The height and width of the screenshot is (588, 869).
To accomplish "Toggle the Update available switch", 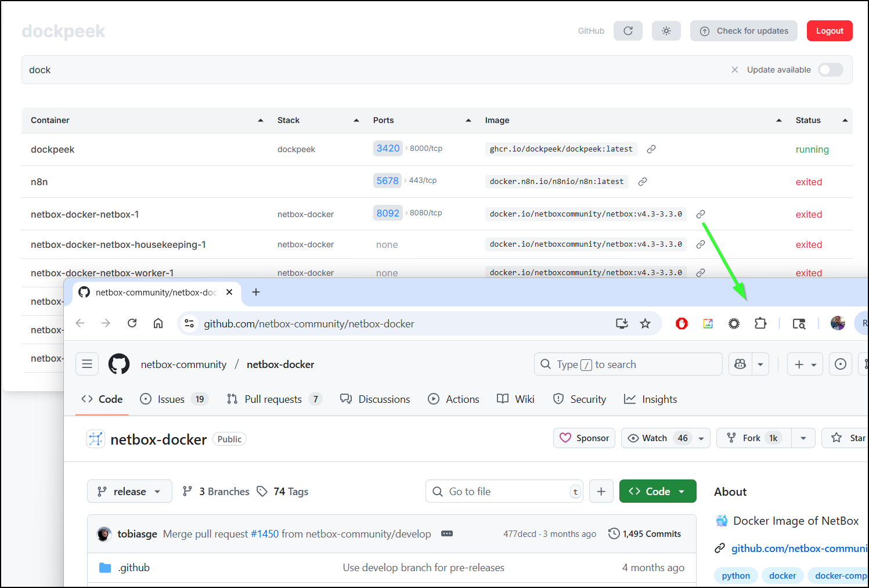I will tap(831, 70).
